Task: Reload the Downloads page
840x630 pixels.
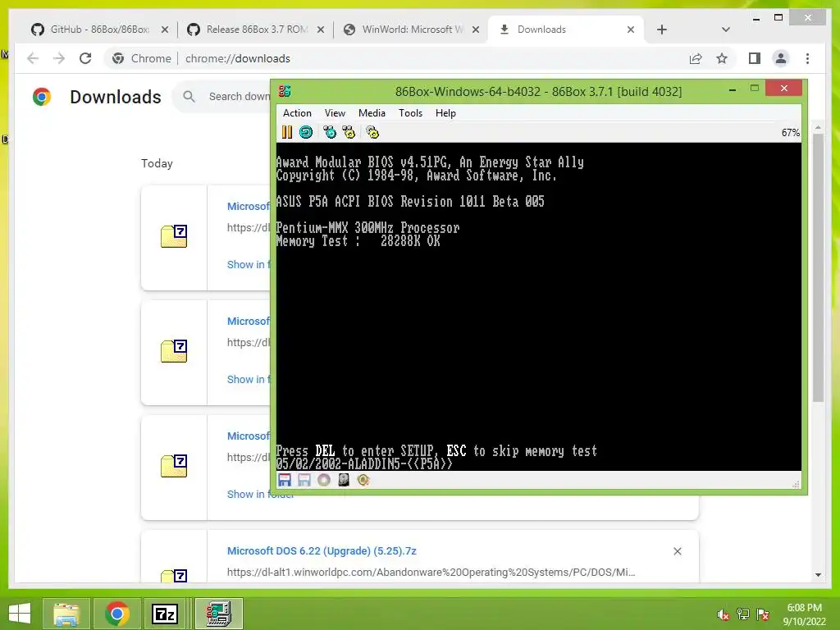Action: coord(85,58)
